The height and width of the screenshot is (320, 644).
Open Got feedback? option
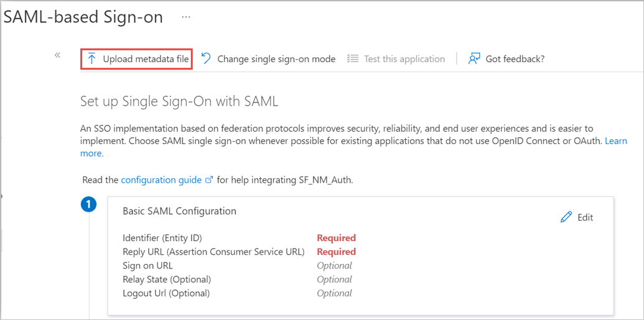click(515, 59)
